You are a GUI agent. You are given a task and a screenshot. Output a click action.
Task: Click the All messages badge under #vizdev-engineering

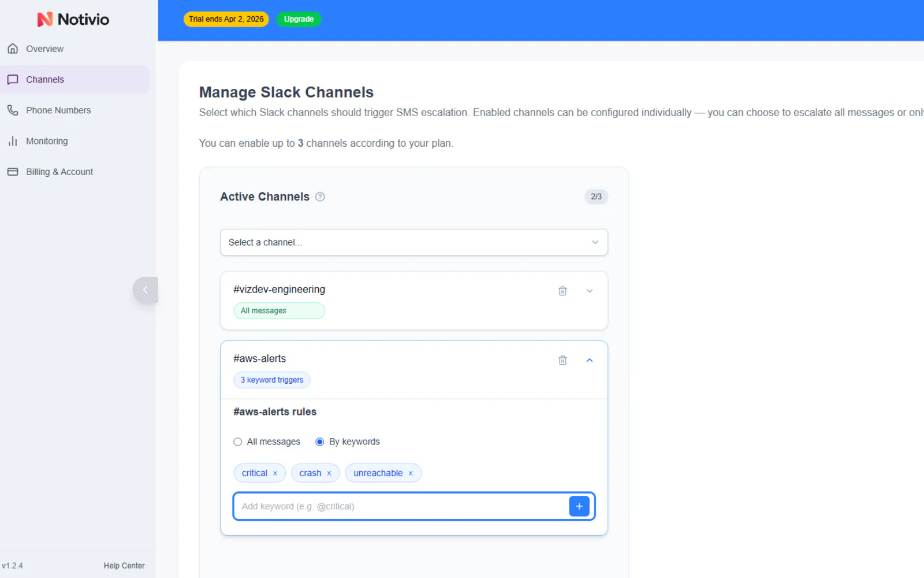pos(279,311)
